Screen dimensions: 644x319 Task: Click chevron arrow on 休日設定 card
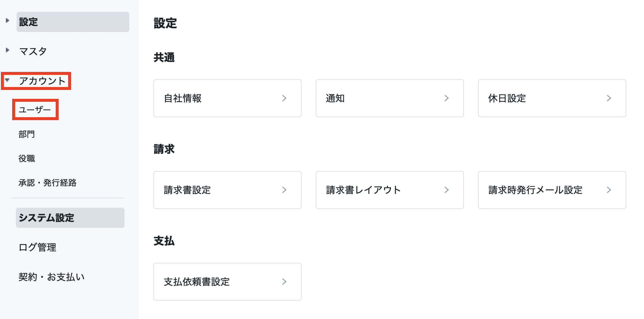tap(609, 98)
